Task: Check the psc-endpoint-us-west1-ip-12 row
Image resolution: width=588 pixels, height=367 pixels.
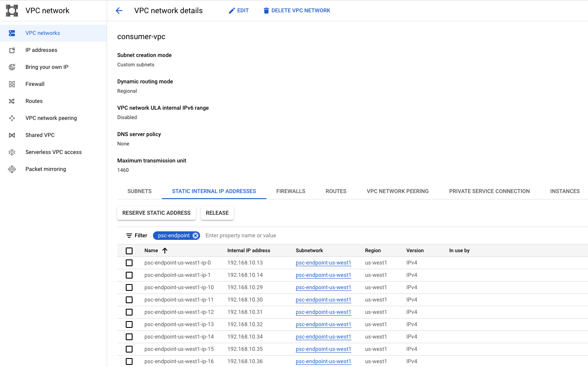Action: (x=129, y=312)
